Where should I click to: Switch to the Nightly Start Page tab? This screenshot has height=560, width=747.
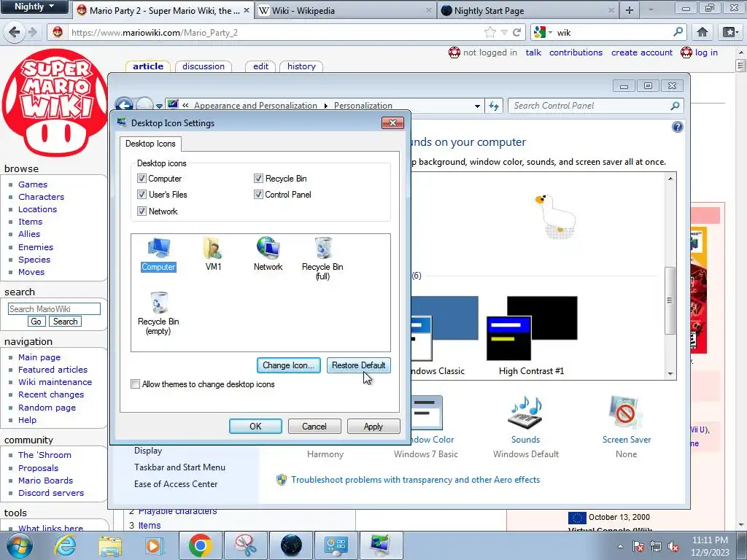(x=528, y=10)
